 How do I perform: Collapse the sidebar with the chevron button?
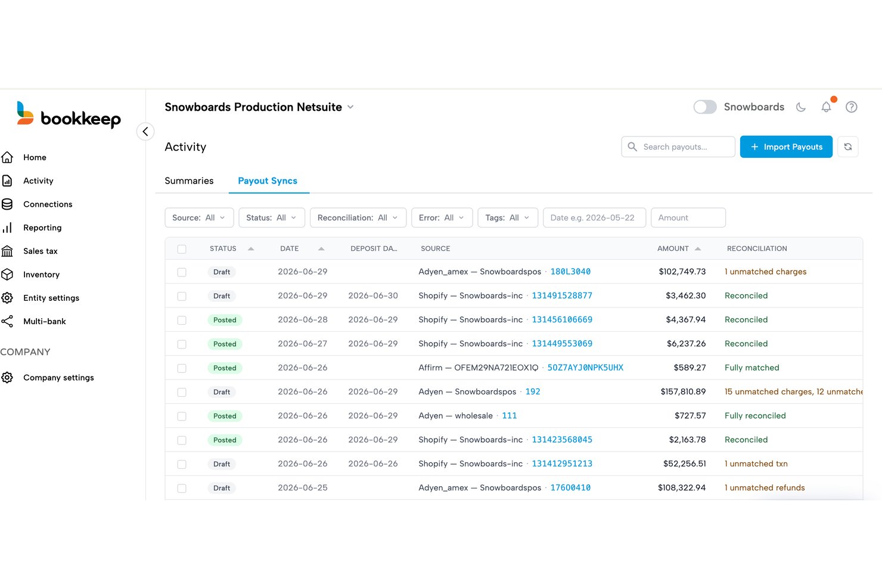(145, 132)
